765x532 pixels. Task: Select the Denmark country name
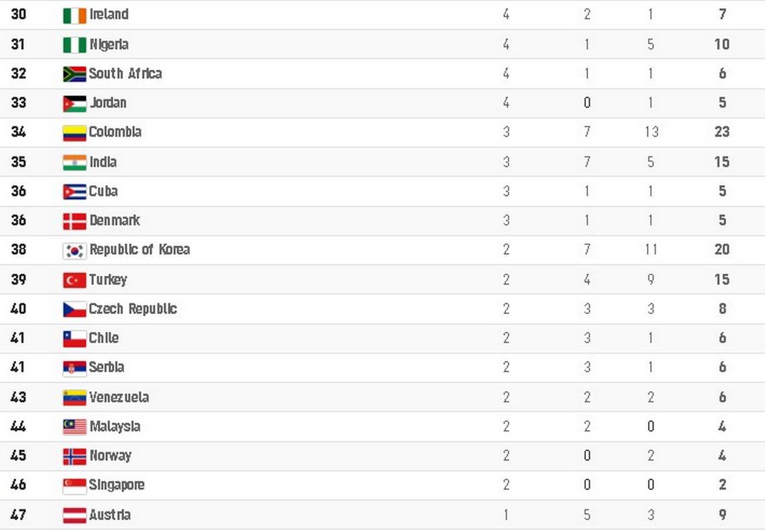click(115, 221)
